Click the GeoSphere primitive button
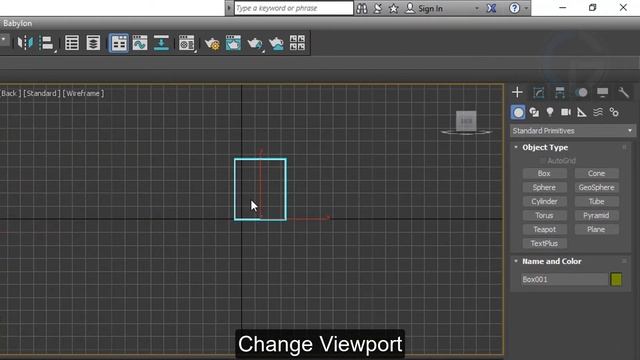 pyautogui.click(x=596, y=187)
